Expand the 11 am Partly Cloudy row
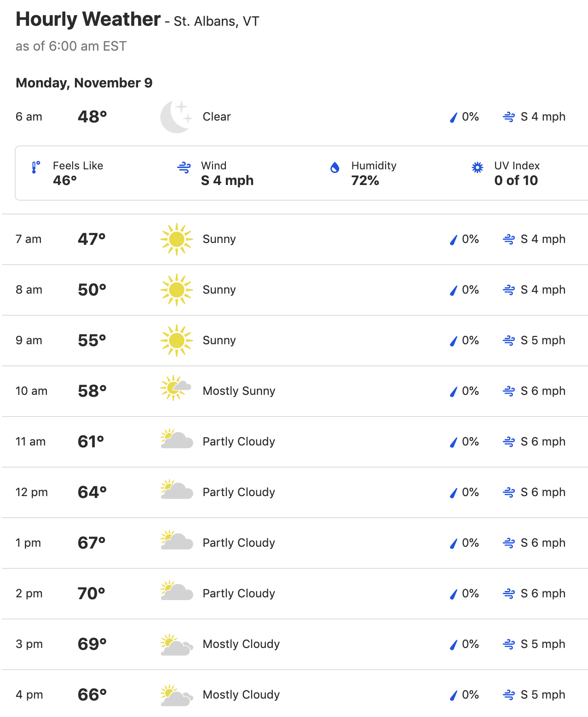This screenshot has width=588, height=717. coord(295,442)
